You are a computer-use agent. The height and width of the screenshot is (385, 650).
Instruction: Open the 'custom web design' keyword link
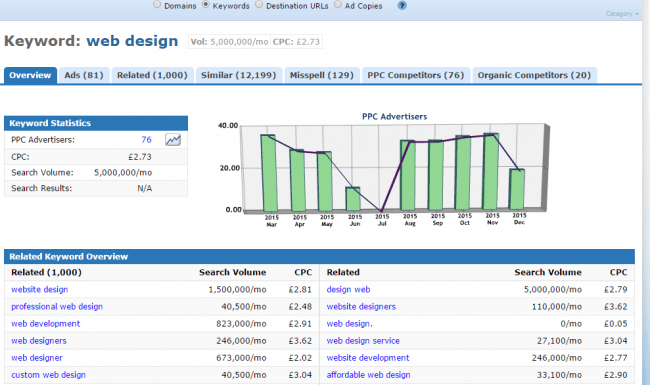tap(49, 375)
